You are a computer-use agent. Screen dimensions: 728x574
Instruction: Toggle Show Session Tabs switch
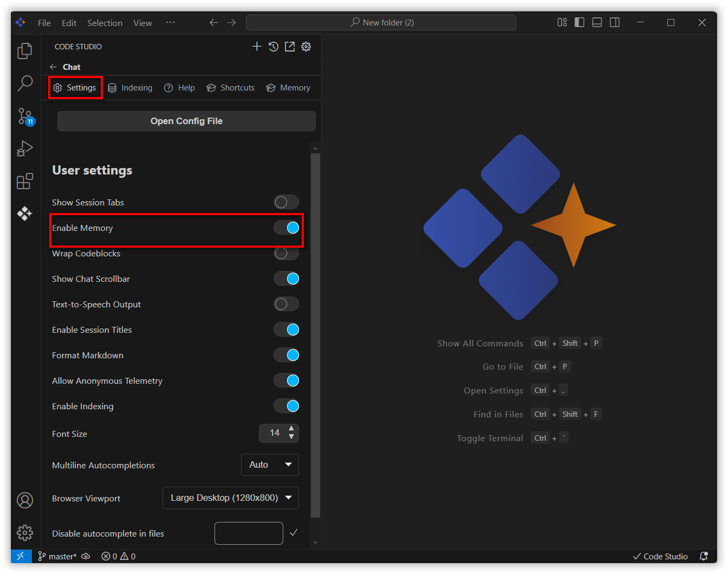point(286,202)
